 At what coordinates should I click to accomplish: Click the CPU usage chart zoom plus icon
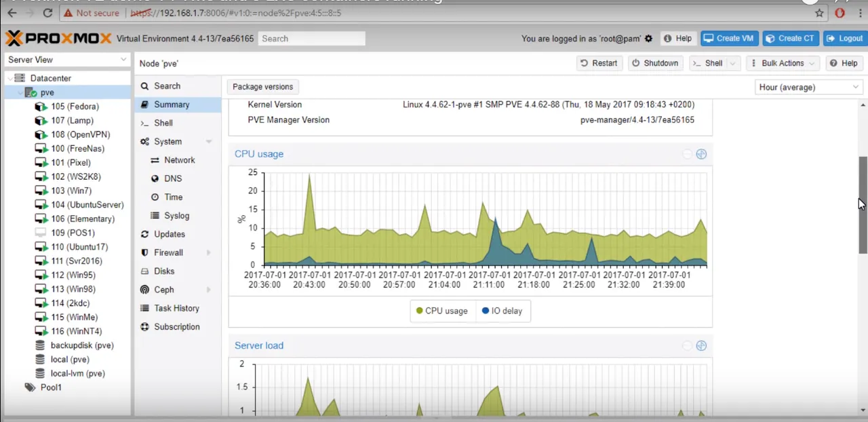(x=701, y=154)
